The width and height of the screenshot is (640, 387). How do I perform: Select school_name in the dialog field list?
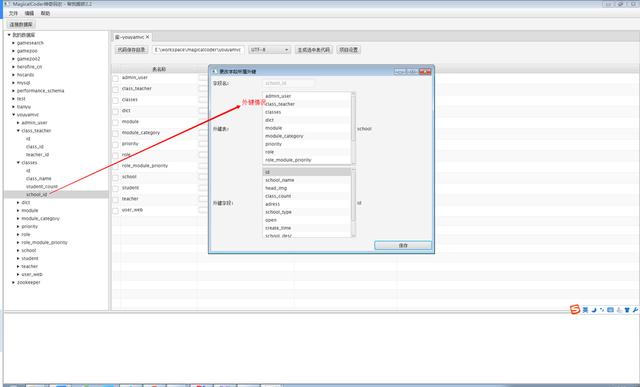[307, 180]
